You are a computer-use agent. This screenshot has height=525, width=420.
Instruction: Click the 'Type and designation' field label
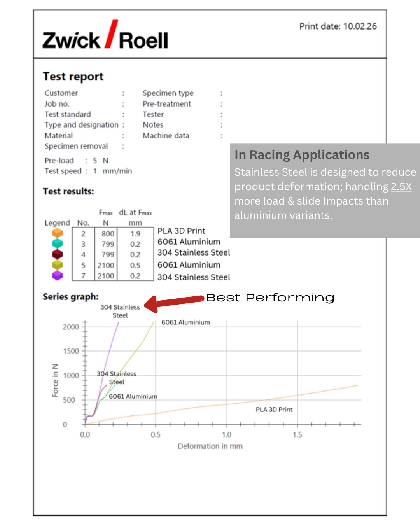point(81,125)
